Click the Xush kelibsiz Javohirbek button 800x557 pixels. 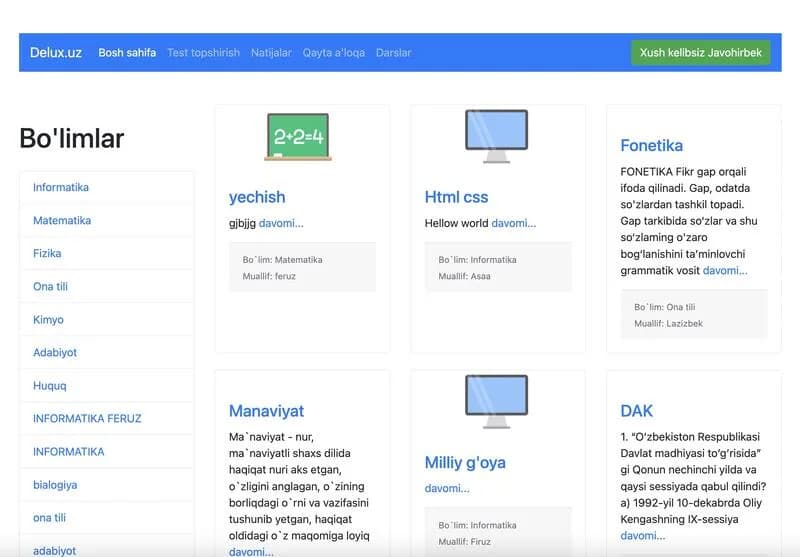(x=701, y=53)
